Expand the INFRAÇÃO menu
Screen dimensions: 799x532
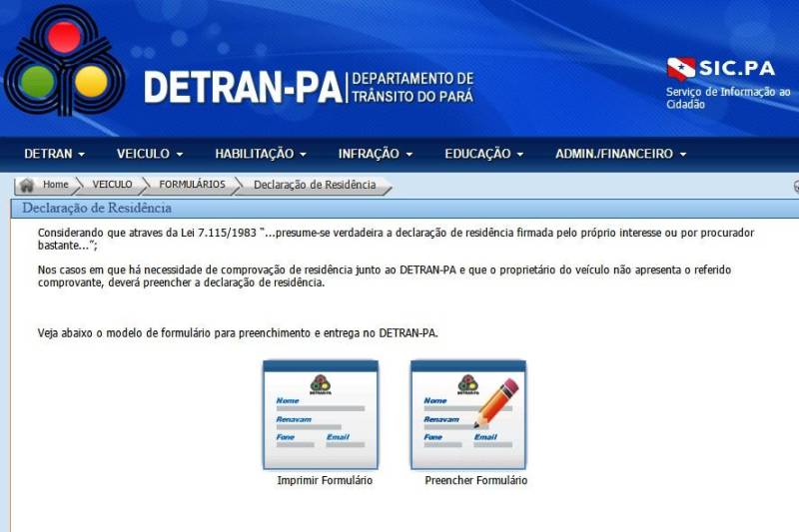376,154
